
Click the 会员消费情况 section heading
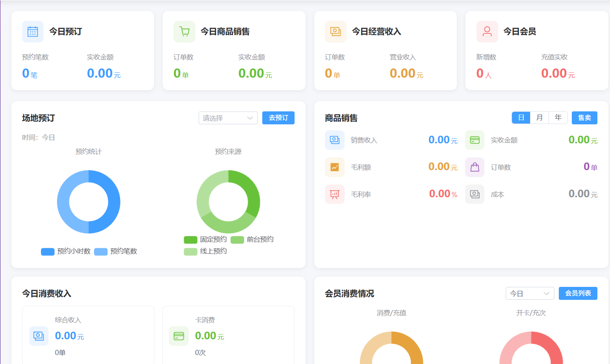coord(350,294)
